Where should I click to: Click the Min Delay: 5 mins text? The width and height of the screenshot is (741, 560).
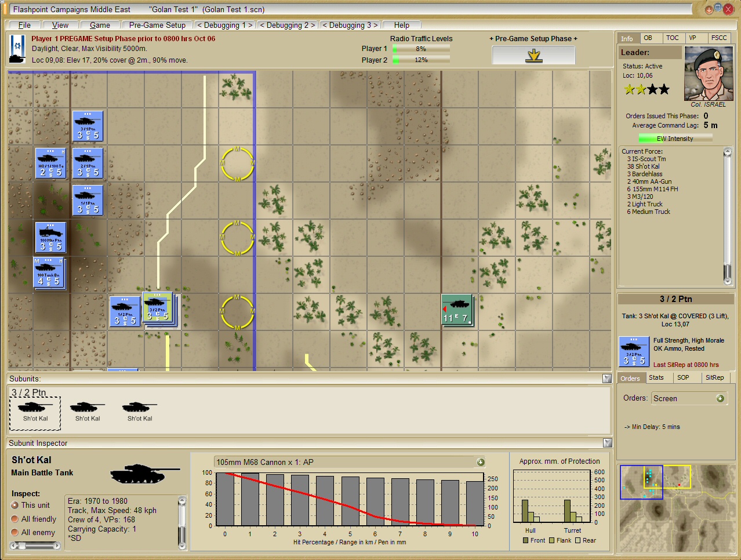[652, 427]
